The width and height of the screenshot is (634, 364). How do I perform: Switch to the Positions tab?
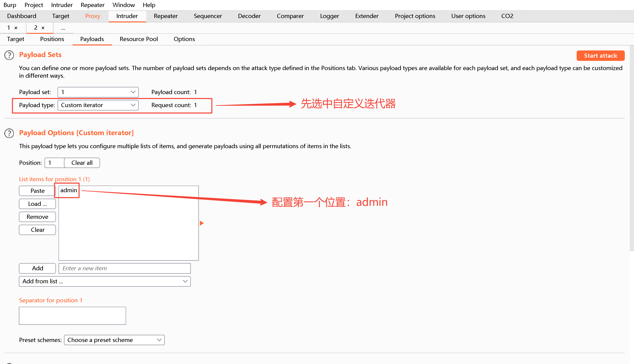point(52,39)
